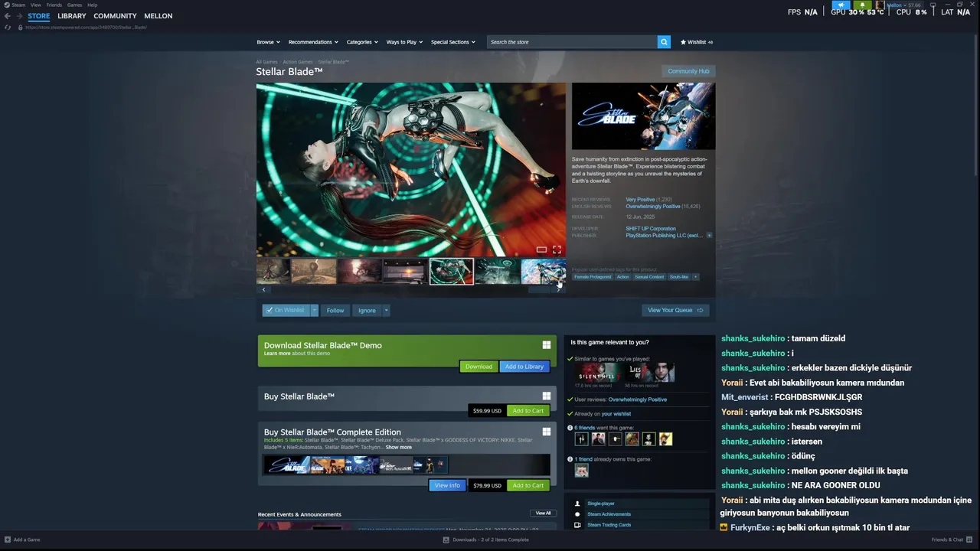
Task: Click the Single-player feature icon
Action: pos(577,504)
